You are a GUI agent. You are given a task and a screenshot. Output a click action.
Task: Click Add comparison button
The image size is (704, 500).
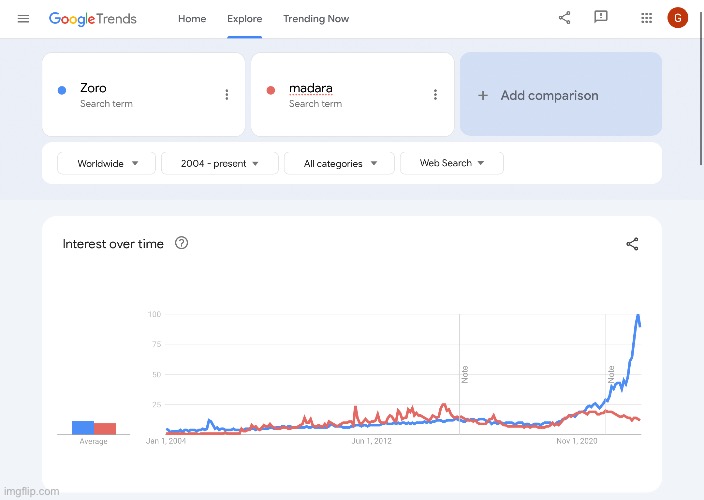[561, 94]
